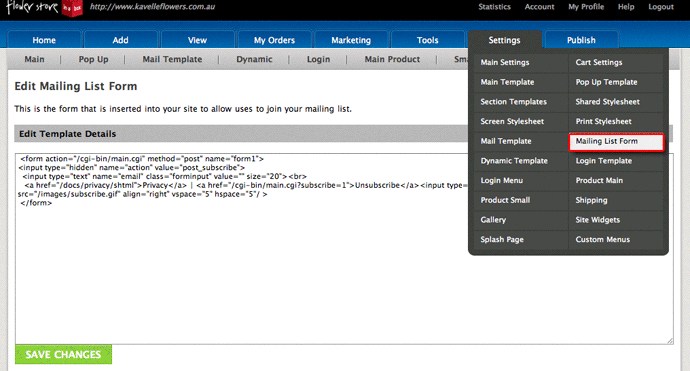Click the kavelleflowers.com.au site URL

pos(153,7)
